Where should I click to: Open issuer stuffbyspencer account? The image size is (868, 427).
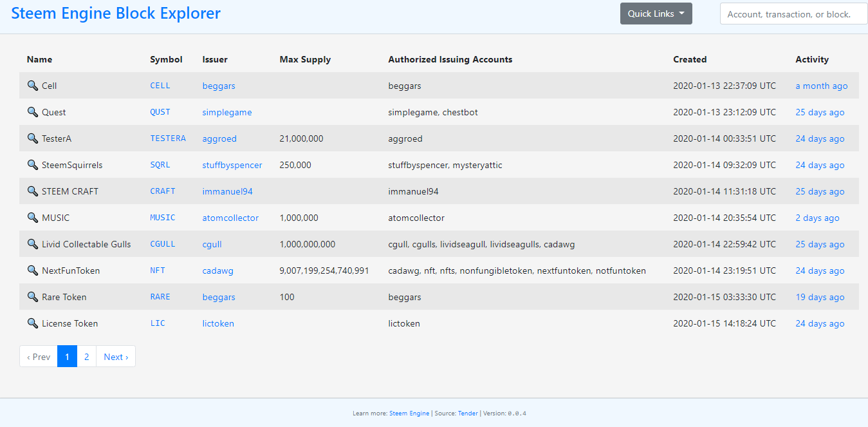click(232, 165)
